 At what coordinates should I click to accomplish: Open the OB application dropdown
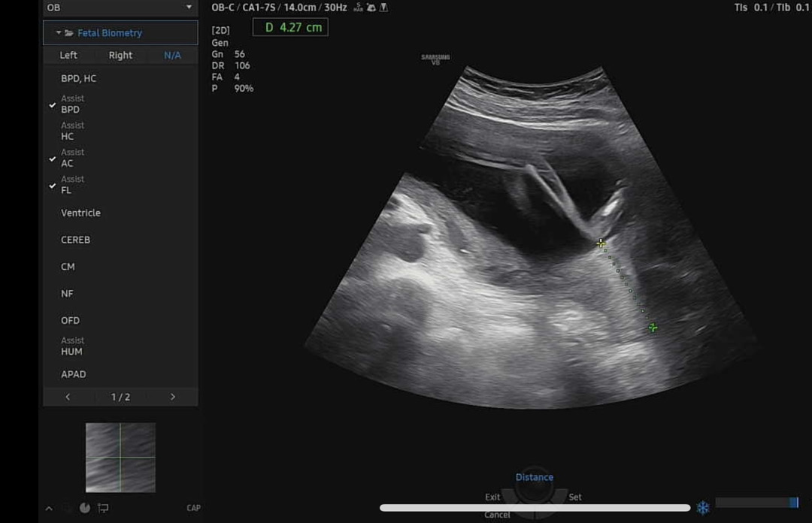point(120,8)
